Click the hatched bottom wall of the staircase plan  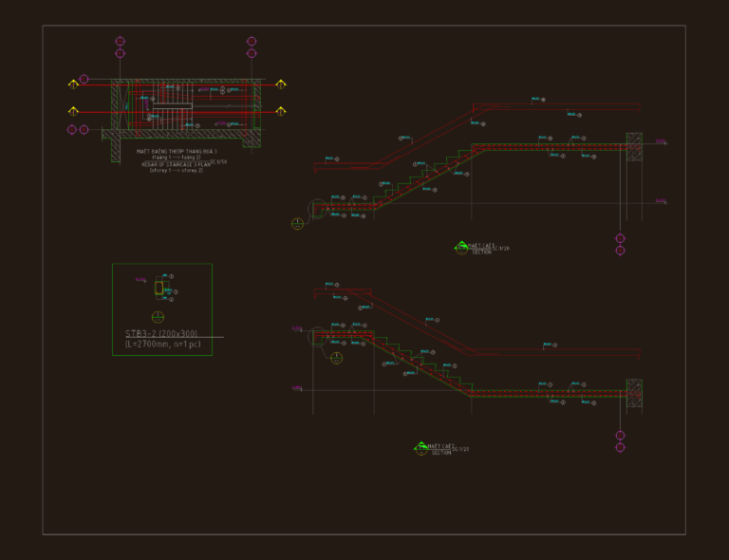point(181,134)
